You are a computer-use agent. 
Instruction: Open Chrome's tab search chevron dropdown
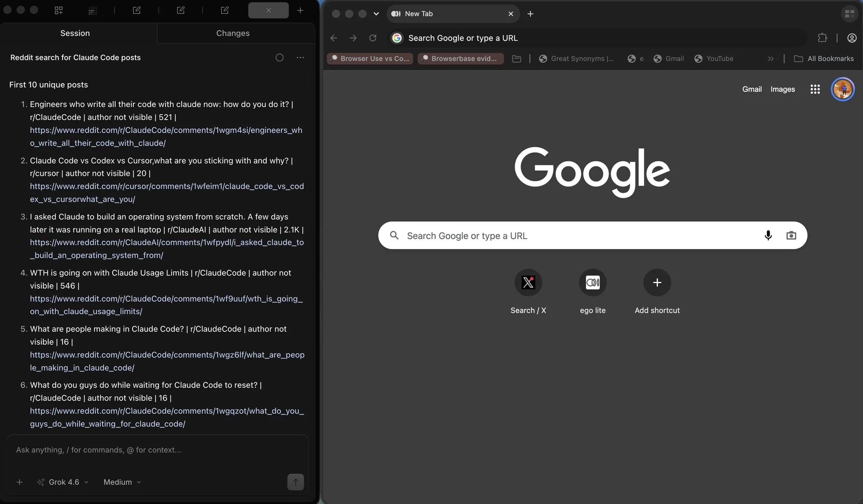coord(376,14)
